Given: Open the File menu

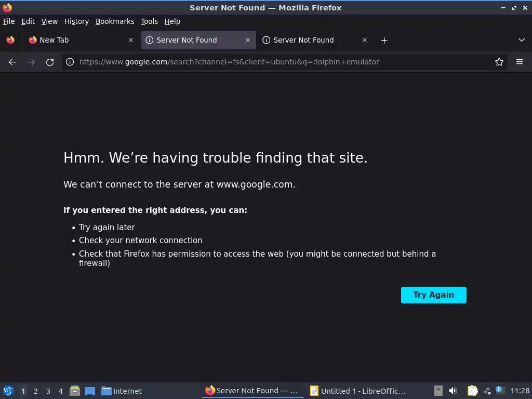Looking at the screenshot, I should click(x=9, y=21).
